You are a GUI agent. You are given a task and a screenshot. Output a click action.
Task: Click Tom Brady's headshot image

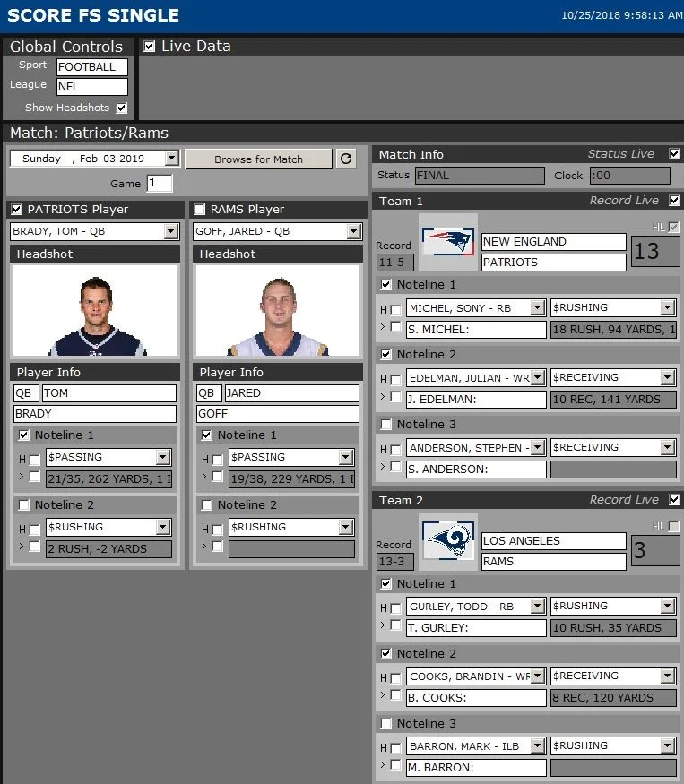pos(95,310)
